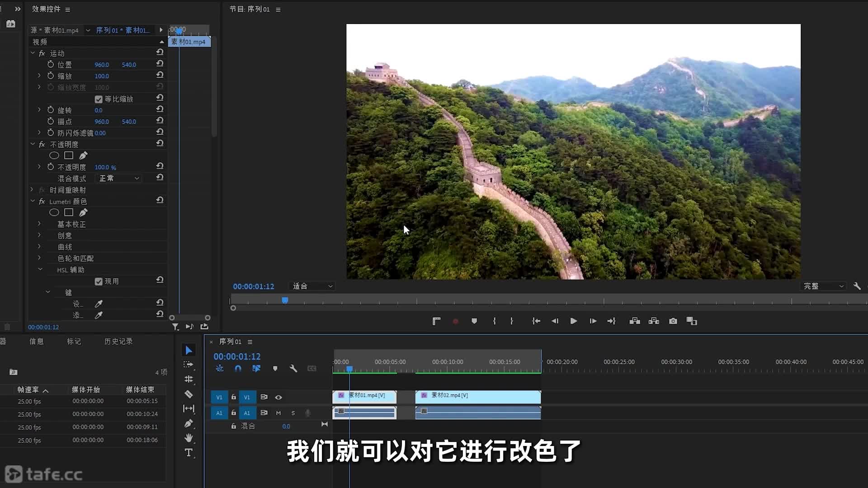Click the Mark In bracket icon
The width and height of the screenshot is (868, 488).
[494, 321]
